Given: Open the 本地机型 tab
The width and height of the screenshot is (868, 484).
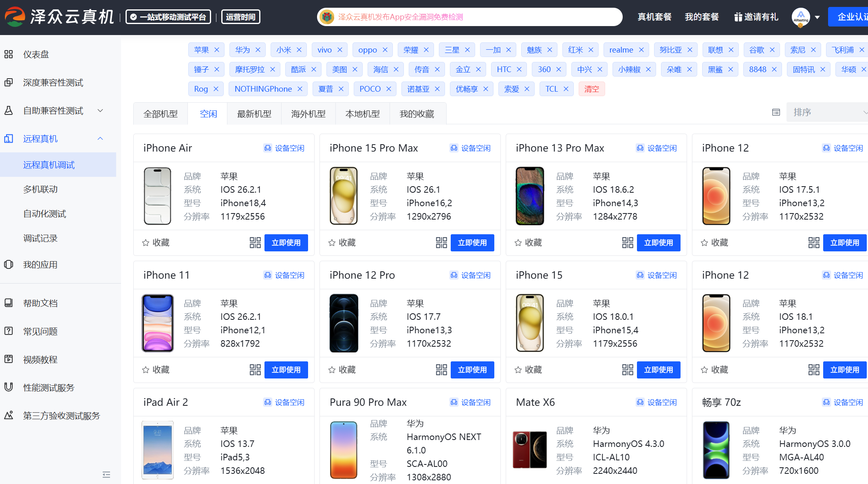Looking at the screenshot, I should [363, 114].
